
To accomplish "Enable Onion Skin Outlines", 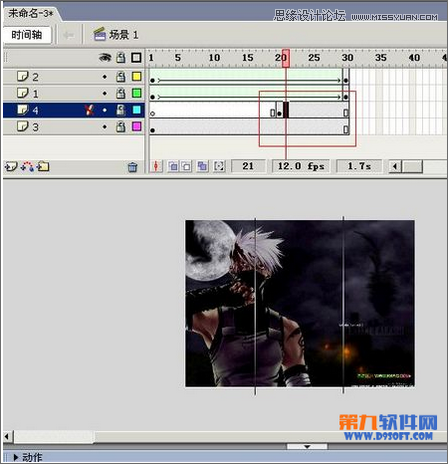I will click(186, 166).
